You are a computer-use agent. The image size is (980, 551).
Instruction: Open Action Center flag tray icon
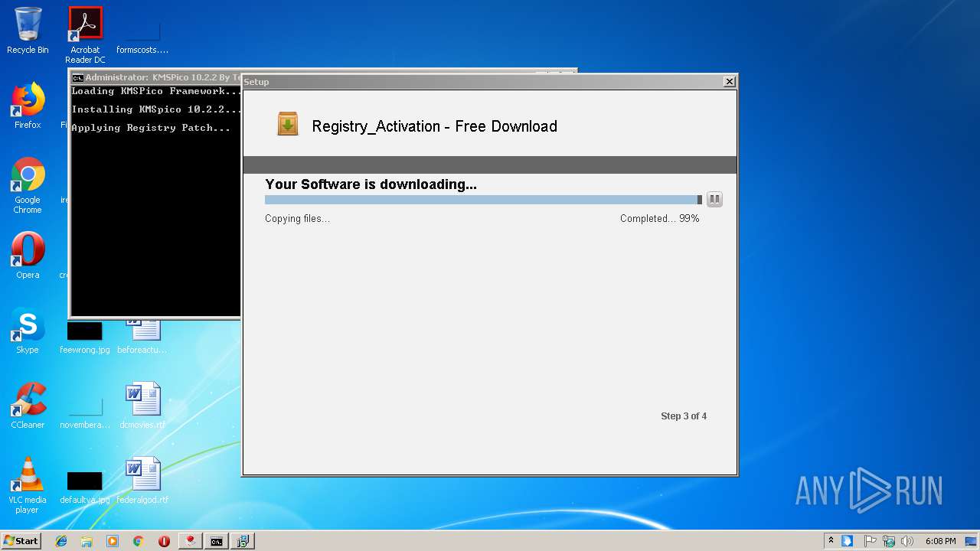click(871, 541)
